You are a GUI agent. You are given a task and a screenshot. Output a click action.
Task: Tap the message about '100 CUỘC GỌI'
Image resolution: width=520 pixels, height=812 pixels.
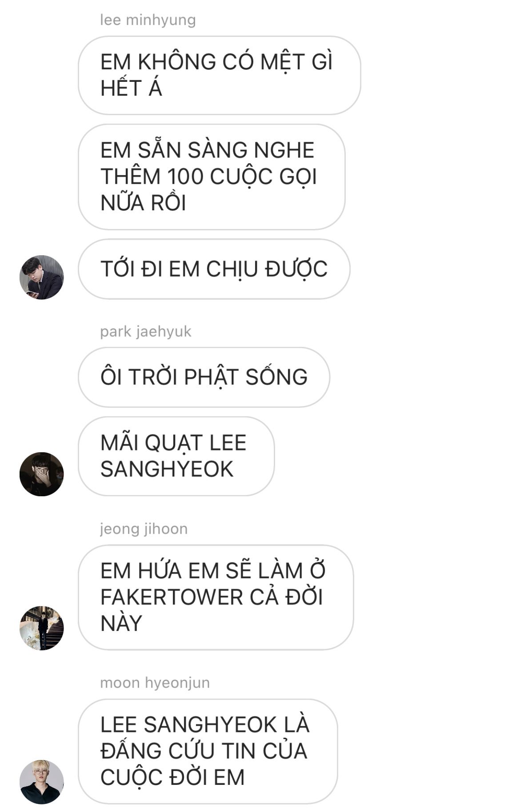click(212, 177)
